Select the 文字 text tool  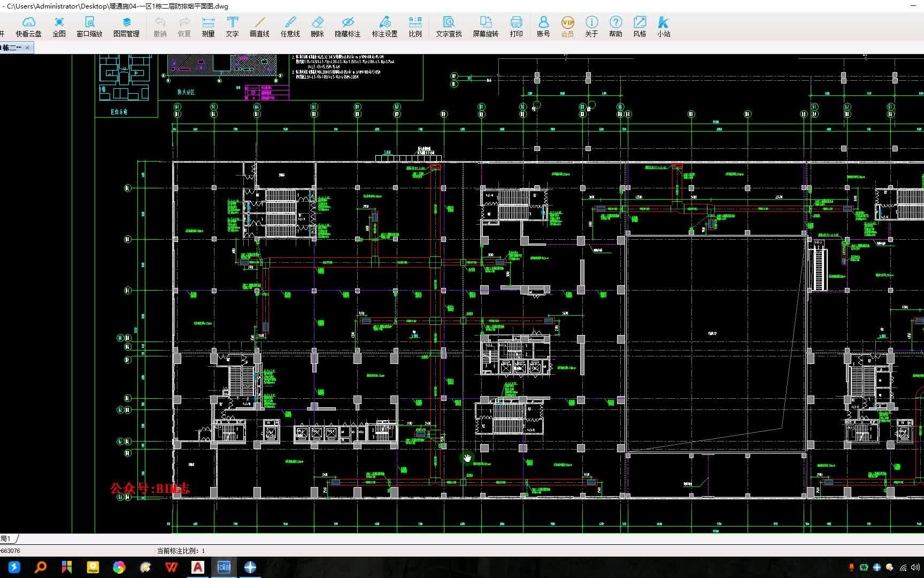pyautogui.click(x=232, y=26)
